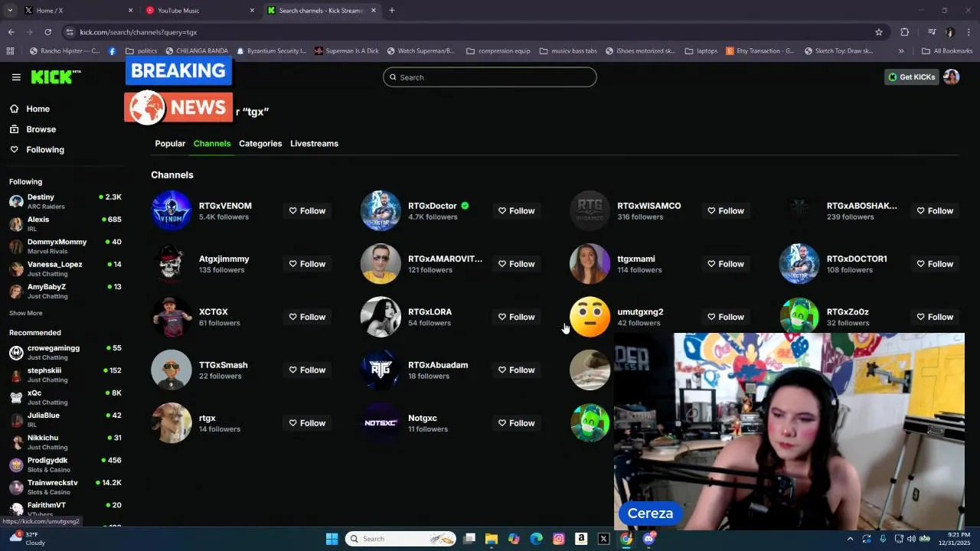
Task: Follow the RTGxAbuadam channel
Action: [516, 370]
